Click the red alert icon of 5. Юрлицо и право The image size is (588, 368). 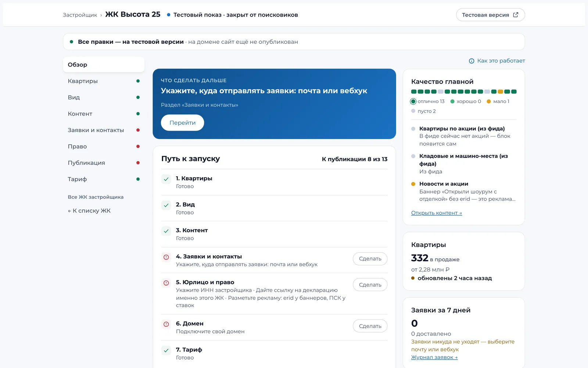pos(166,283)
